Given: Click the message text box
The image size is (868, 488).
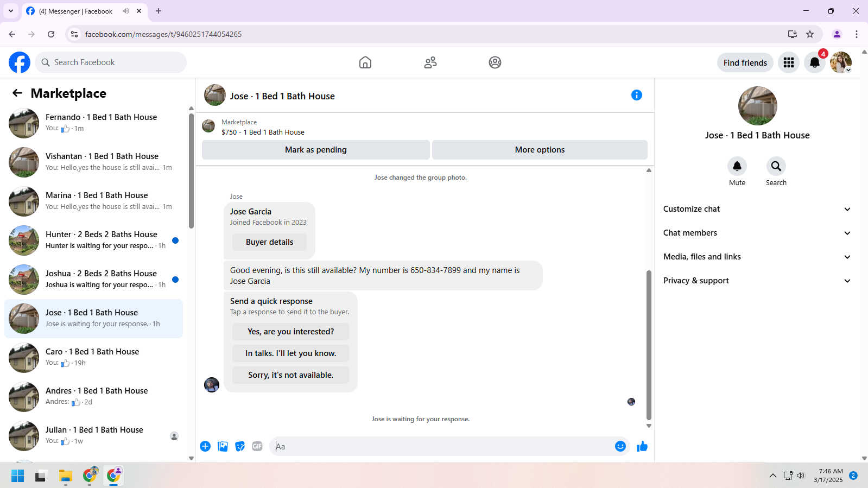Looking at the screenshot, I should (443, 446).
